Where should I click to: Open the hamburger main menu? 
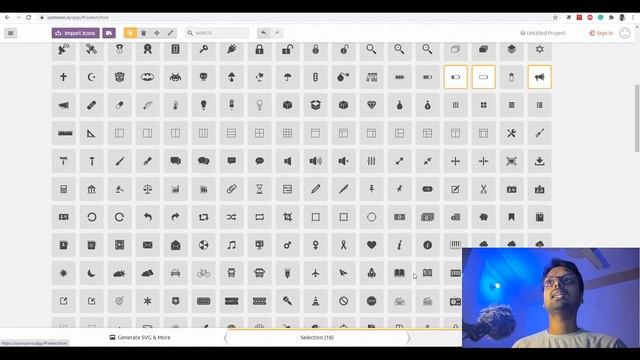tap(11, 33)
